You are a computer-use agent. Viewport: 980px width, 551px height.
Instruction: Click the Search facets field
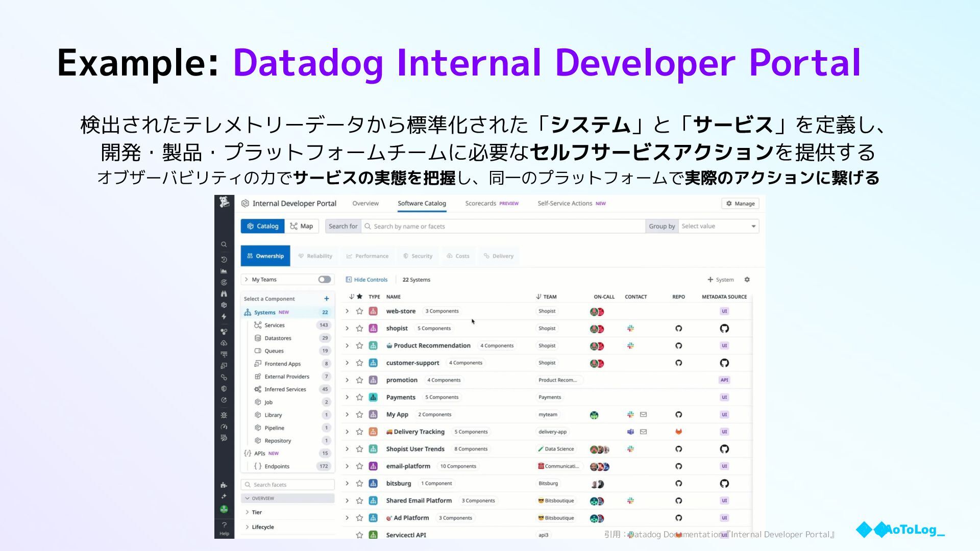point(287,485)
